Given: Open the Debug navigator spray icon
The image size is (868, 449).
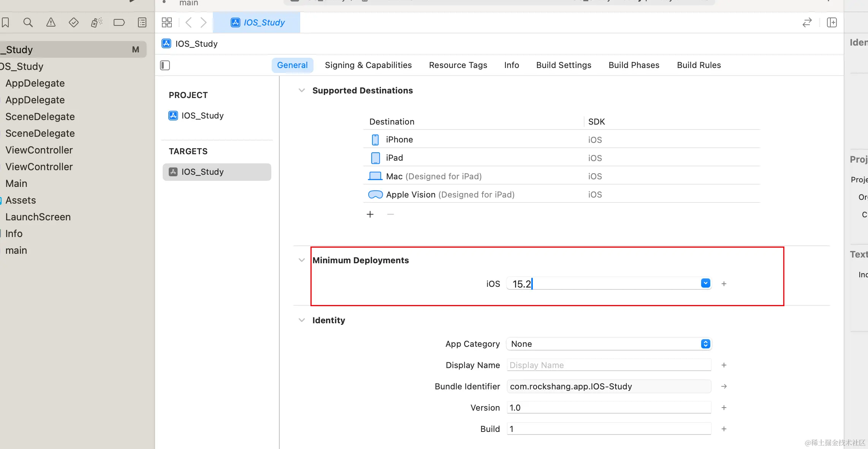Looking at the screenshot, I should (97, 23).
